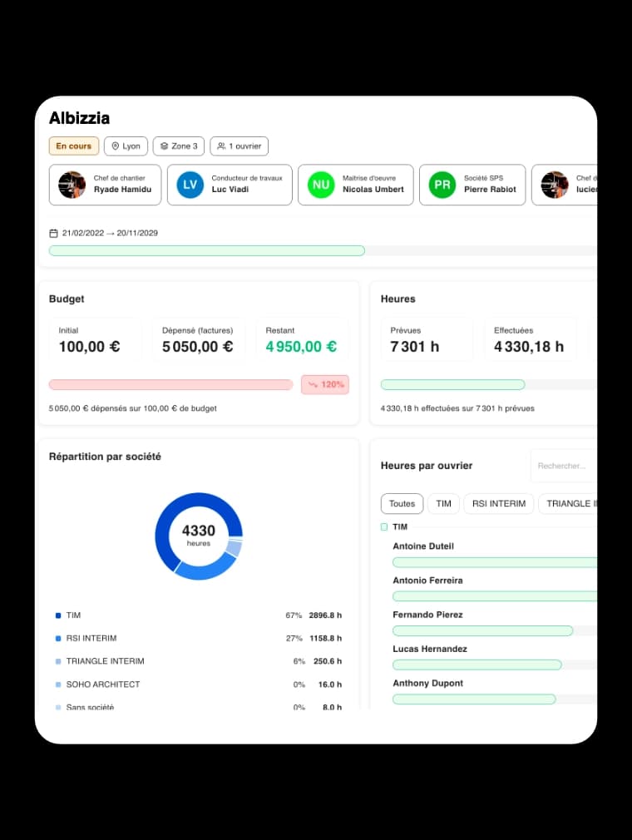Click the Albizzia project title
632x840 pixels.
pyautogui.click(x=79, y=118)
